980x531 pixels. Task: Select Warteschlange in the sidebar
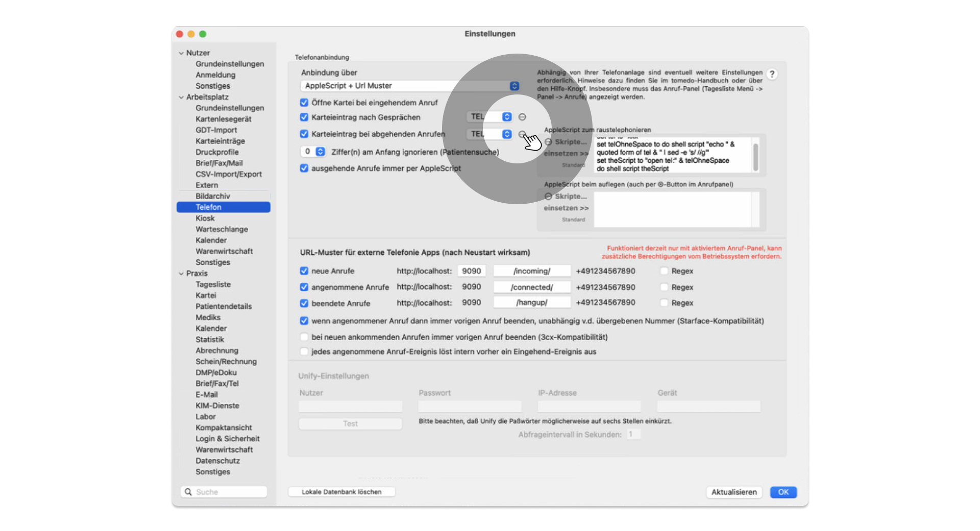point(222,229)
